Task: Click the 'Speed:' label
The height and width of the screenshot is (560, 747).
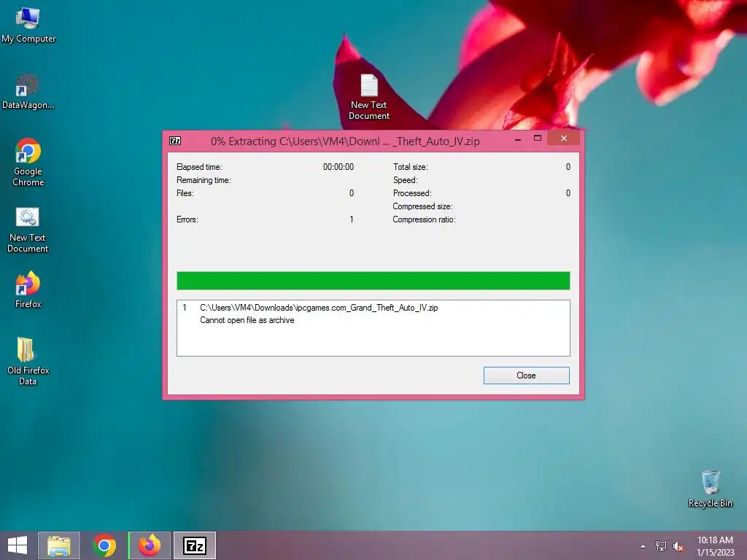Action: click(405, 180)
